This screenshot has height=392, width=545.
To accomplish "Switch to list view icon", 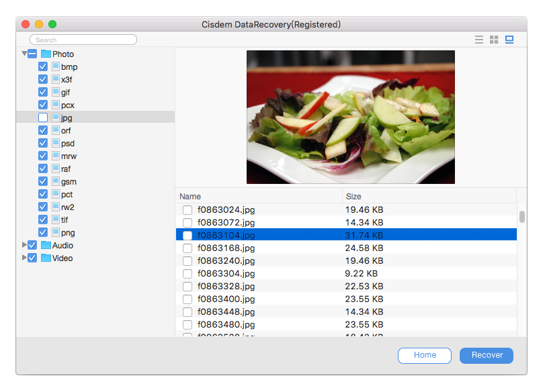I will tap(479, 40).
